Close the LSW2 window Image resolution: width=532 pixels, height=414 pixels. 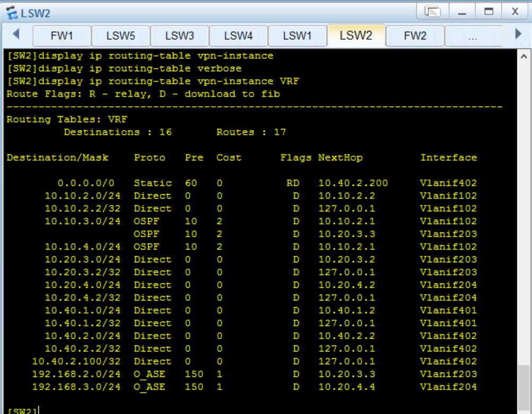pos(515,12)
